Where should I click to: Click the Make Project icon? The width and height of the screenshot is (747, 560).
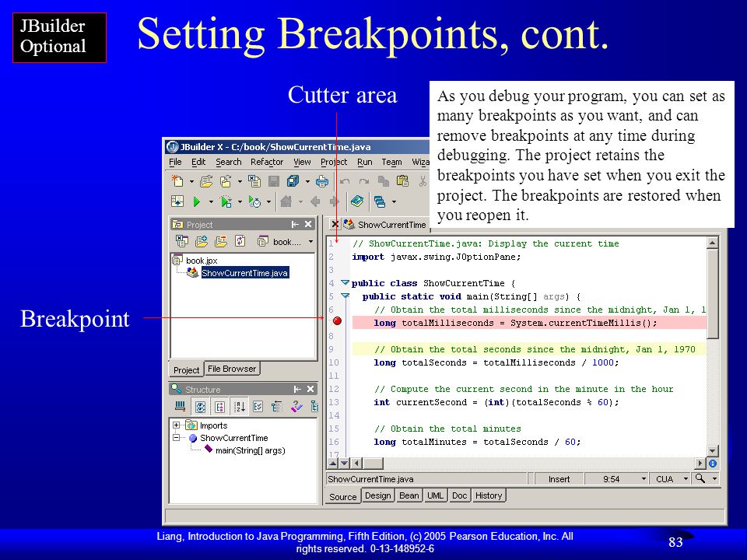(x=177, y=201)
